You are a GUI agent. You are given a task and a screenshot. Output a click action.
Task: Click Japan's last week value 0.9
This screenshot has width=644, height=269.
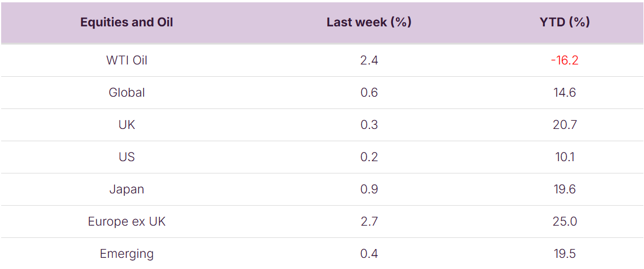coord(369,189)
